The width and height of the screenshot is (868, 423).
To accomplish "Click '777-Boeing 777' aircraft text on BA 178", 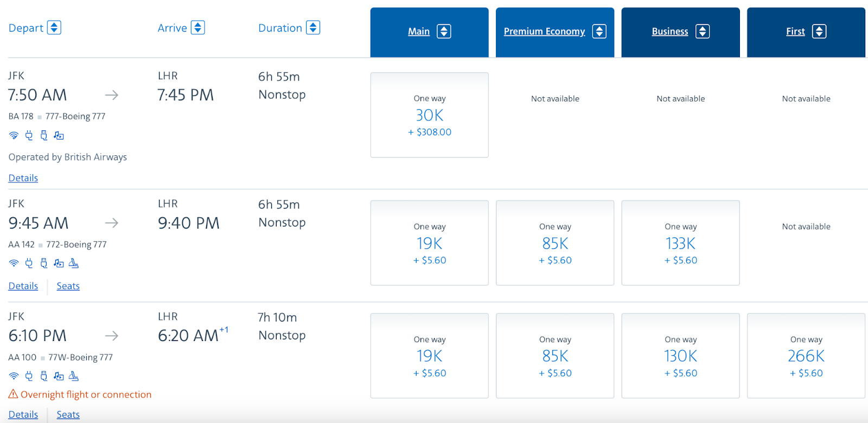I will (75, 116).
